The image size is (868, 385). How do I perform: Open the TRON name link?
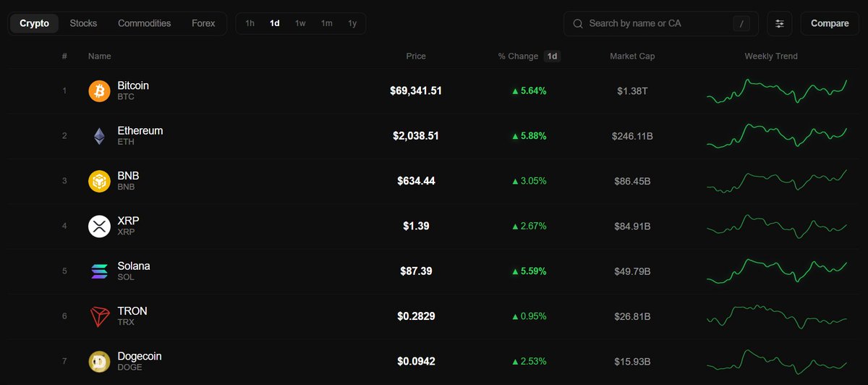pyautogui.click(x=132, y=311)
